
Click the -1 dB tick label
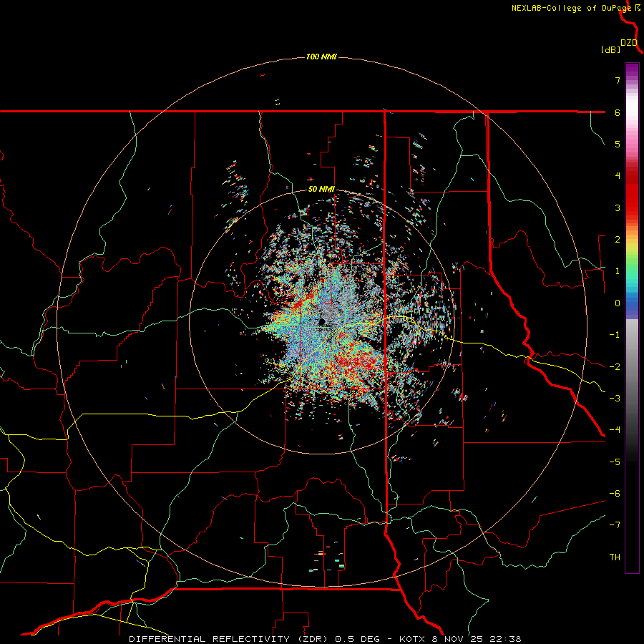(615, 335)
